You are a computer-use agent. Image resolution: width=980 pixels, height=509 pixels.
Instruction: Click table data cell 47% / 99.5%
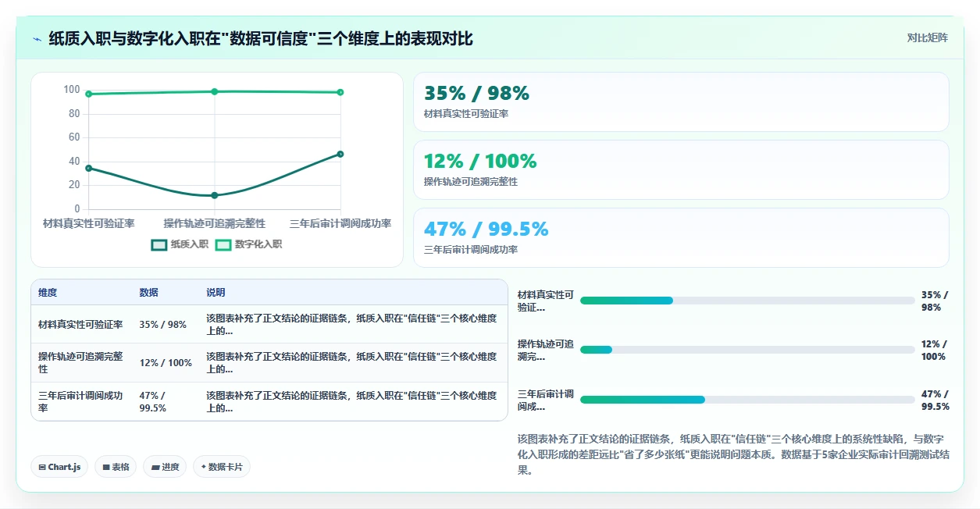coord(155,402)
